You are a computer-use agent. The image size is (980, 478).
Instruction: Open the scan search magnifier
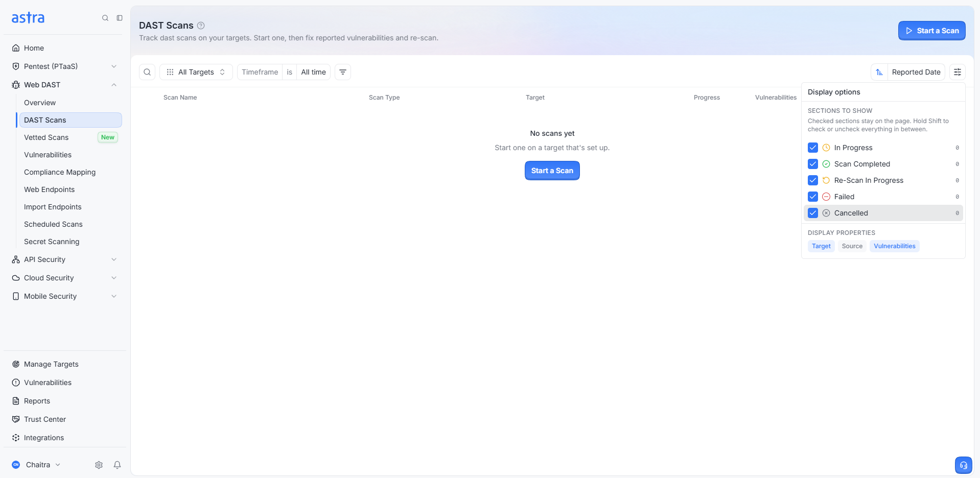click(x=147, y=72)
